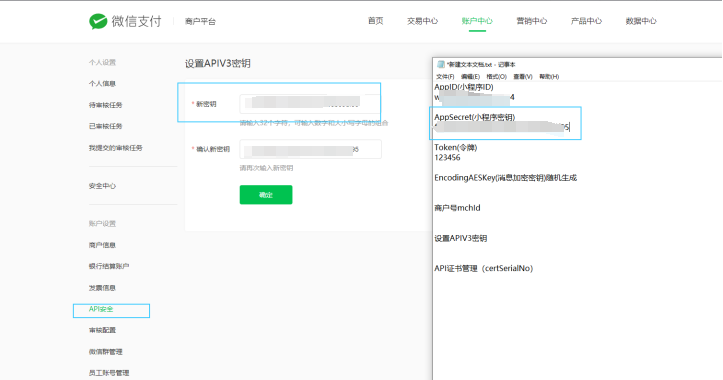Go to 安全中心 in the sidebar
Screen dimensions: 723x380
point(102,186)
